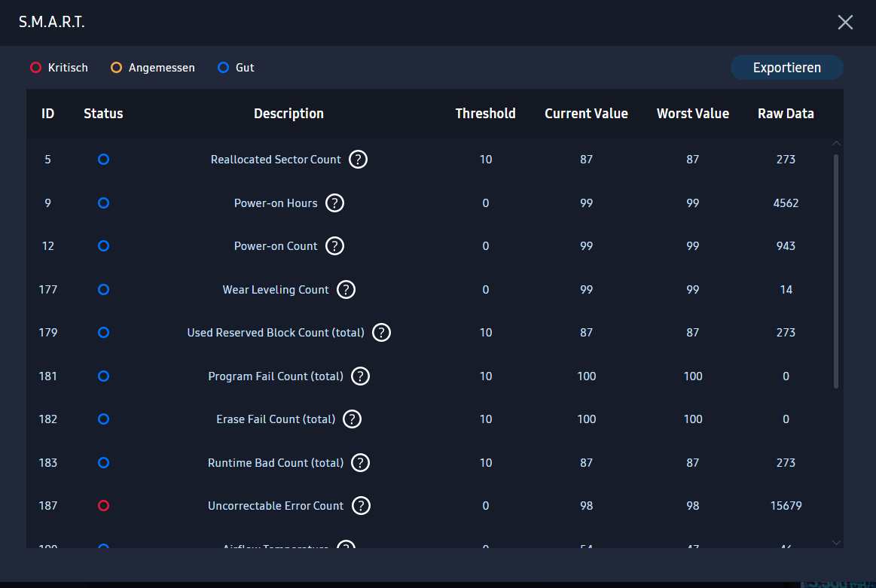Open help for Erase Fail Count
The height and width of the screenshot is (588, 876).
pos(352,419)
